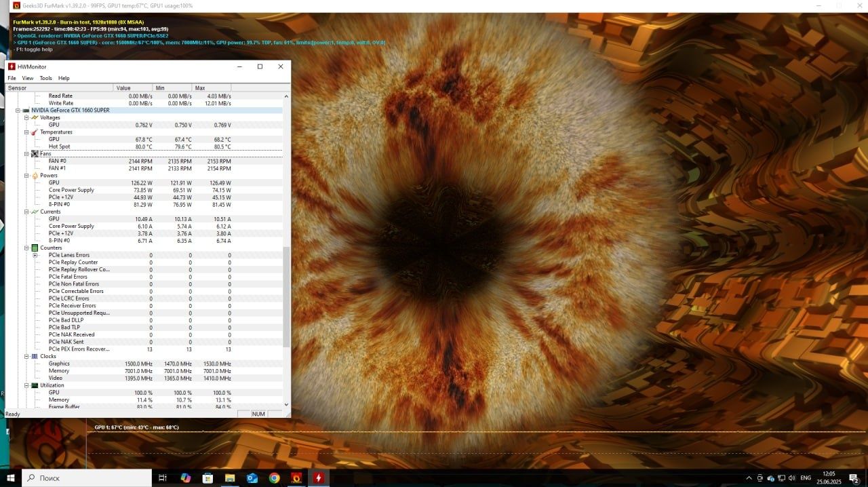The image size is (868, 487).
Task: Select the Graphics clock row
Action: click(x=144, y=364)
